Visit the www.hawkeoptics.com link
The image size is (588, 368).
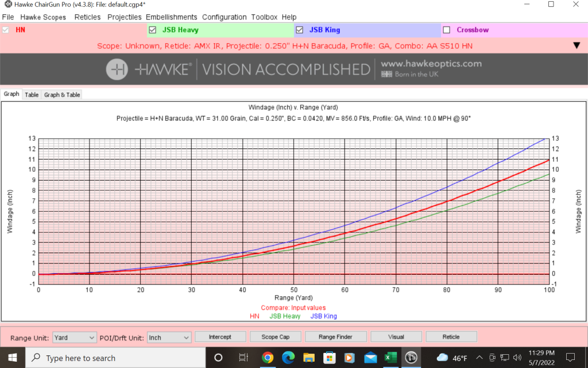point(431,64)
